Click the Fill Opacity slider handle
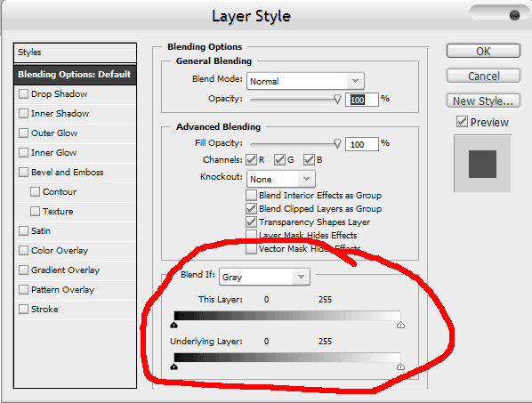 [x=337, y=144]
